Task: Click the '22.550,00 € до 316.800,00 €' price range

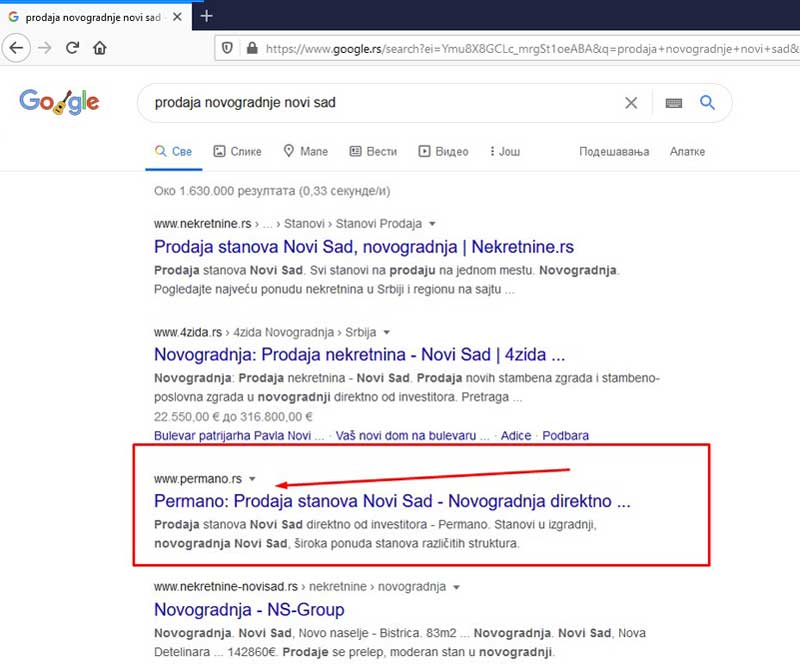Action: (233, 417)
